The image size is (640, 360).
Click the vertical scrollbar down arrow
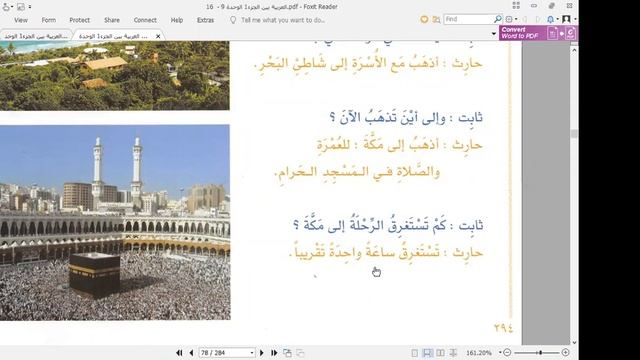pyautogui.click(x=574, y=342)
